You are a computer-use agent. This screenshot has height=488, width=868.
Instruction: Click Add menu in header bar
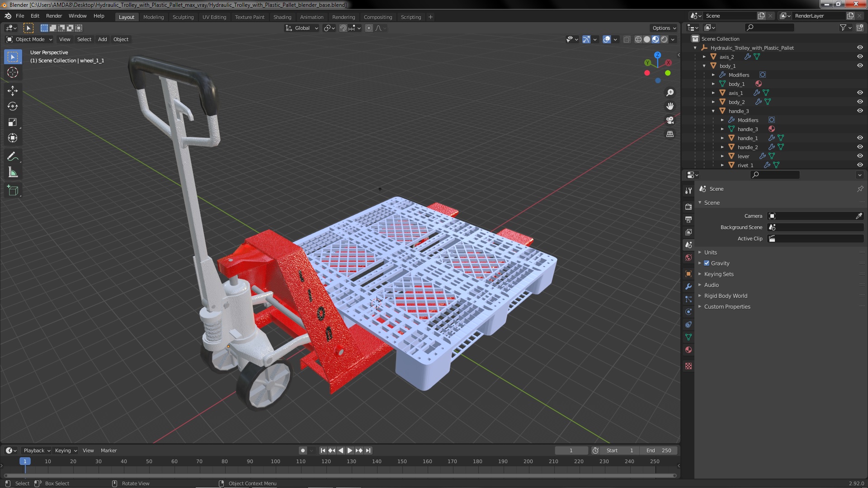pos(103,39)
